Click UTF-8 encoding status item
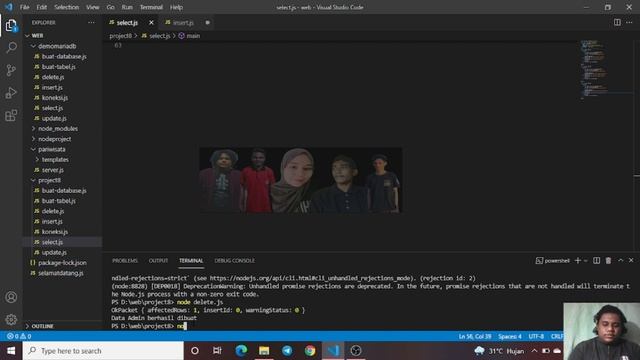 pos(536,336)
